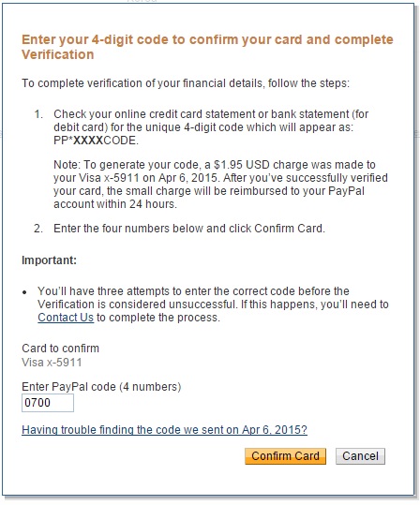Focus the PayPal code input field

pyautogui.click(x=48, y=403)
